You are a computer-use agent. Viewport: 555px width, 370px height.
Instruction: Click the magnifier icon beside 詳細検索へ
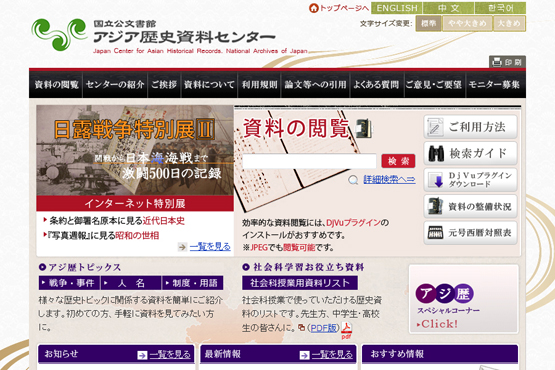pyautogui.click(x=353, y=180)
